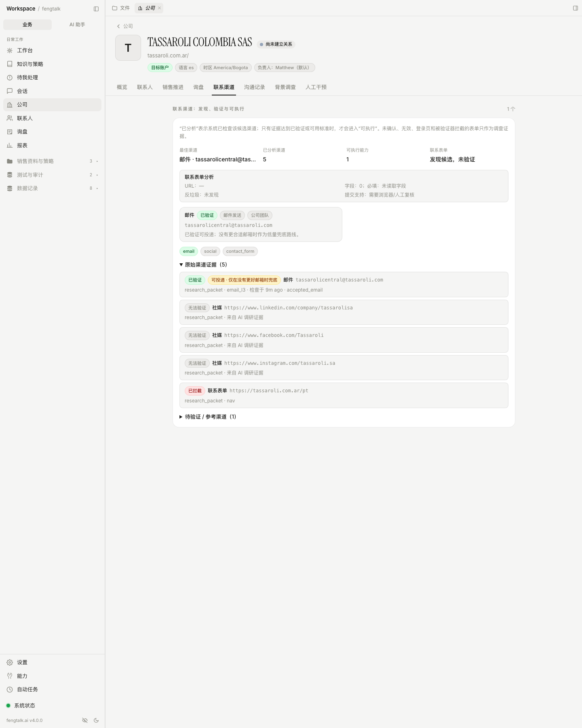Click the Workspace breadcrumb
The height and width of the screenshot is (728, 582).
[x=21, y=9]
